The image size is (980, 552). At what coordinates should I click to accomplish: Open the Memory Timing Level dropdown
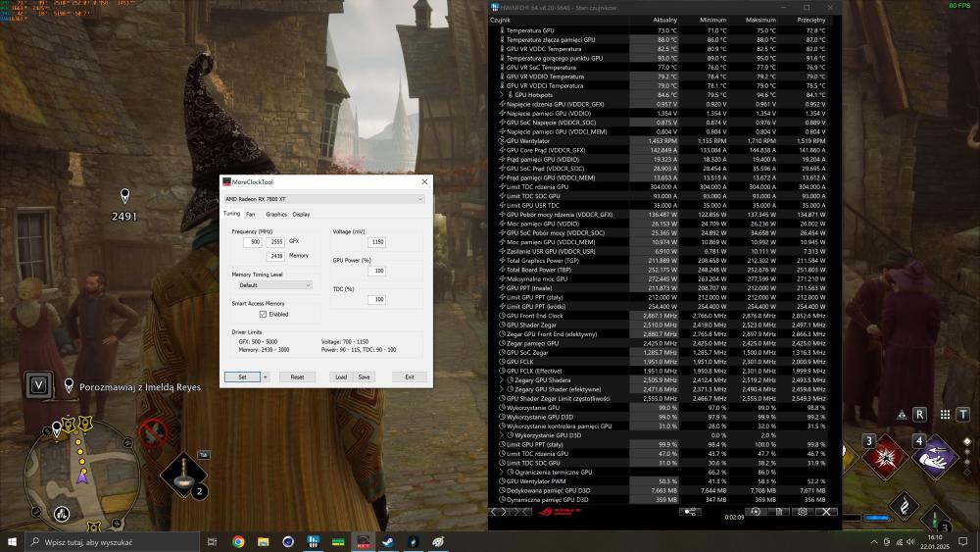273,285
